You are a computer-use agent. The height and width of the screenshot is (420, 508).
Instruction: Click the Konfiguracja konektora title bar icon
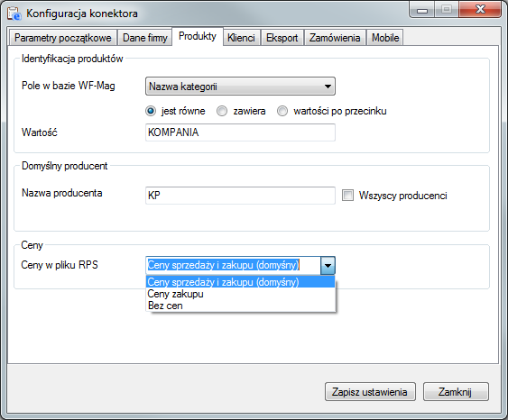click(x=14, y=14)
